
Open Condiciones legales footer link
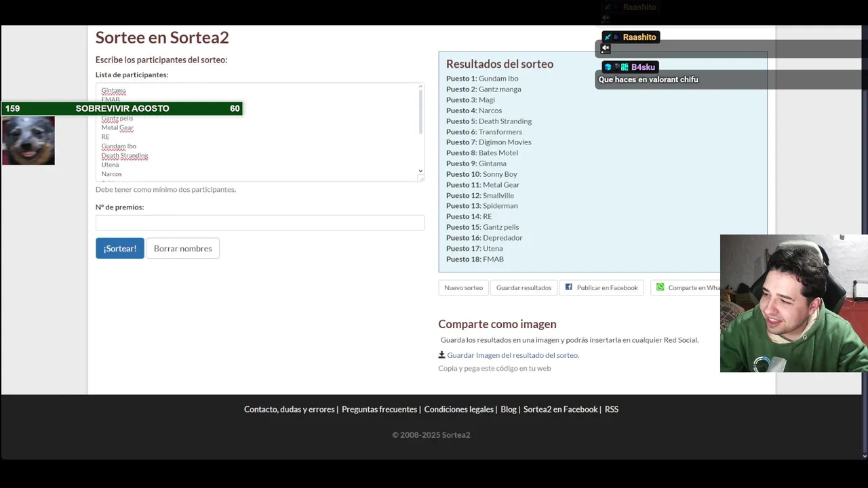click(458, 409)
